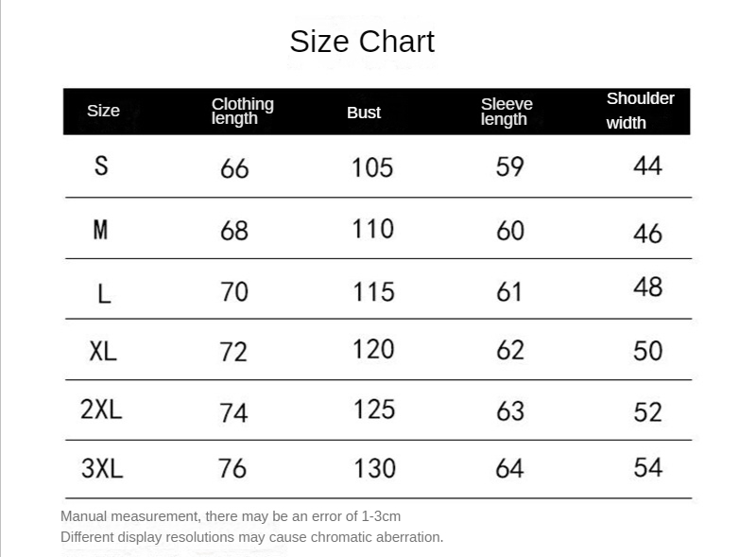Select bust value 125 for 2XL
The height and width of the screenshot is (557, 756).
(x=374, y=409)
